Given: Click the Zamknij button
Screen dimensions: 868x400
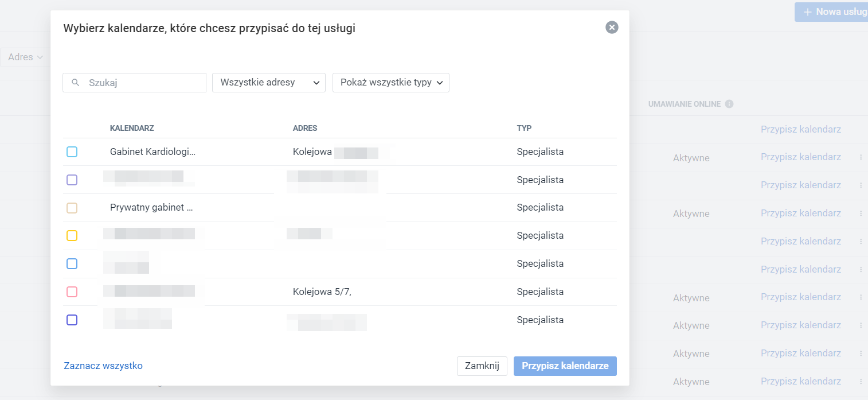Looking at the screenshot, I should click(x=482, y=366).
